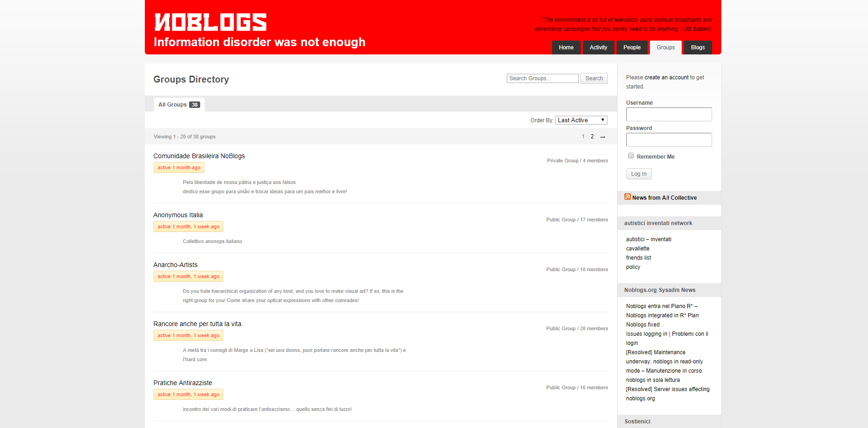
Task: Open the Blogs navigation tab
Action: (x=698, y=48)
